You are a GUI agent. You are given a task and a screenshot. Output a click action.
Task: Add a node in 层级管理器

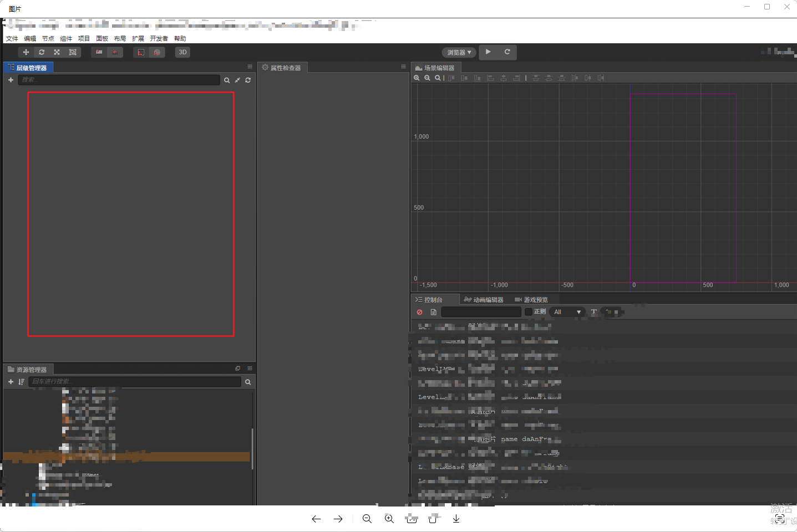11,80
